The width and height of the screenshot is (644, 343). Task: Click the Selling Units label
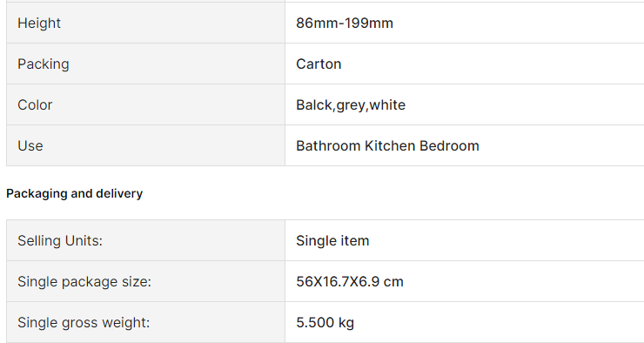coord(60,241)
